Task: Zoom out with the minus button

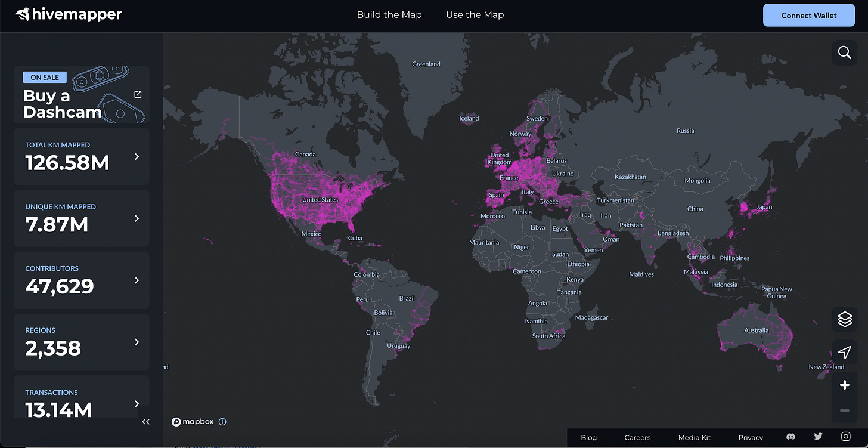Action: pyautogui.click(x=845, y=410)
